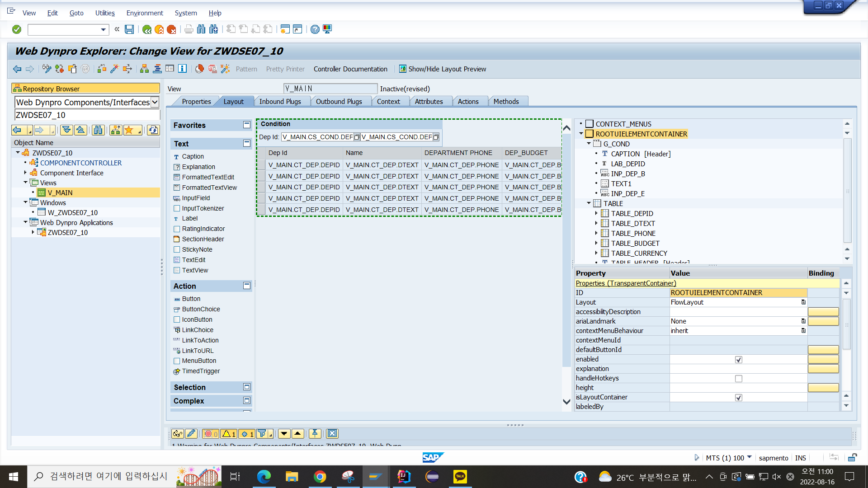Switch to the Context tab

[388, 102]
